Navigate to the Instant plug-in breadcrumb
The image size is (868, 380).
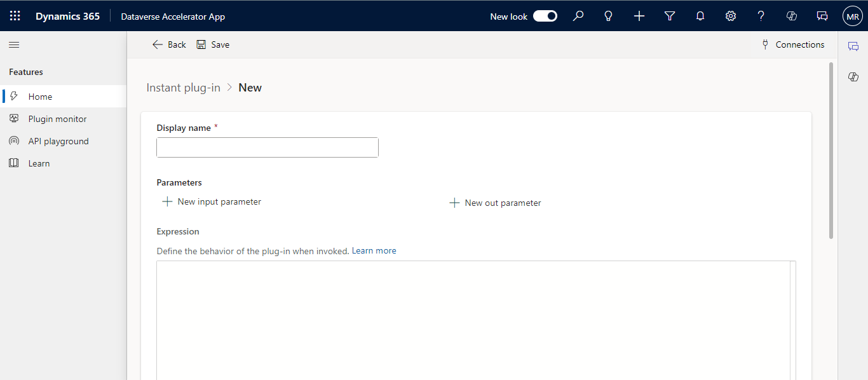pos(183,87)
